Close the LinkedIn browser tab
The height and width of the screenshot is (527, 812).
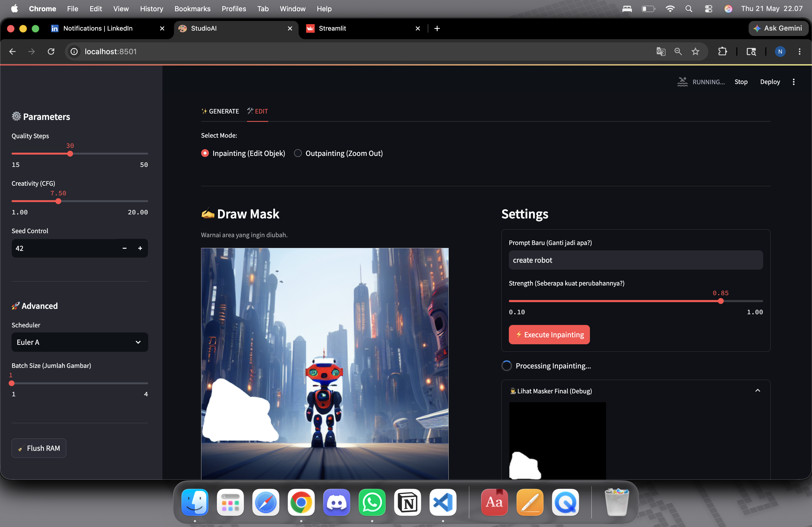(162, 28)
